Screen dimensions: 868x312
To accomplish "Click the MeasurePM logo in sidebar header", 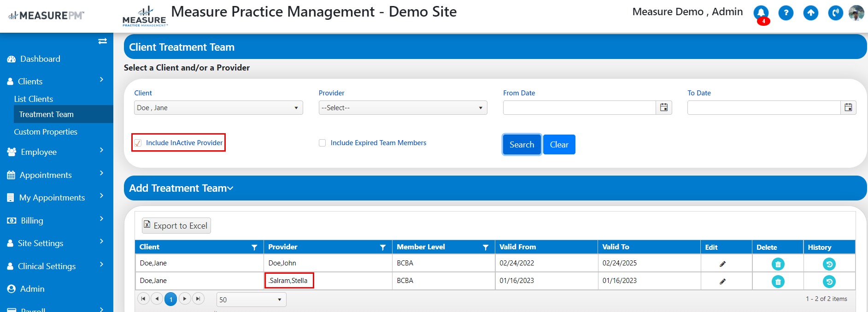I will pyautogui.click(x=46, y=16).
